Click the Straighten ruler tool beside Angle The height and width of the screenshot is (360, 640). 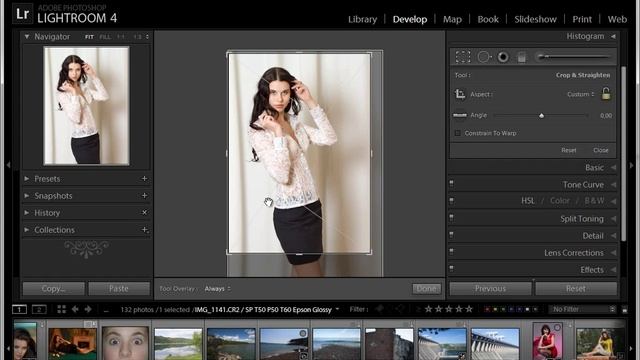[x=460, y=116]
